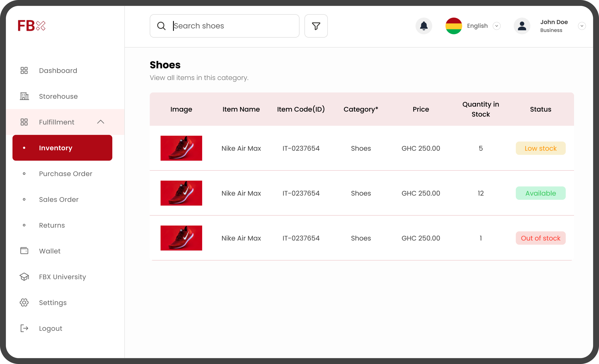599x364 pixels.
Task: Focus the Search shoes input field
Action: tap(224, 26)
